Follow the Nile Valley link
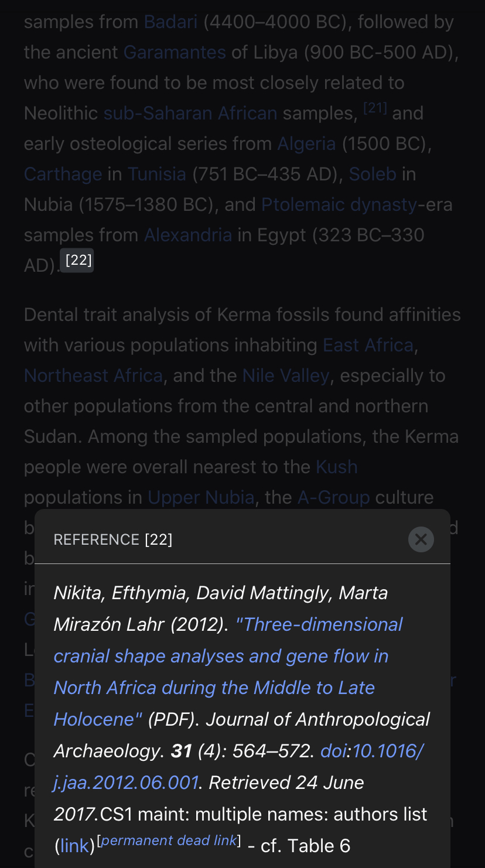Viewport: 485px width, 868px height. tap(286, 375)
